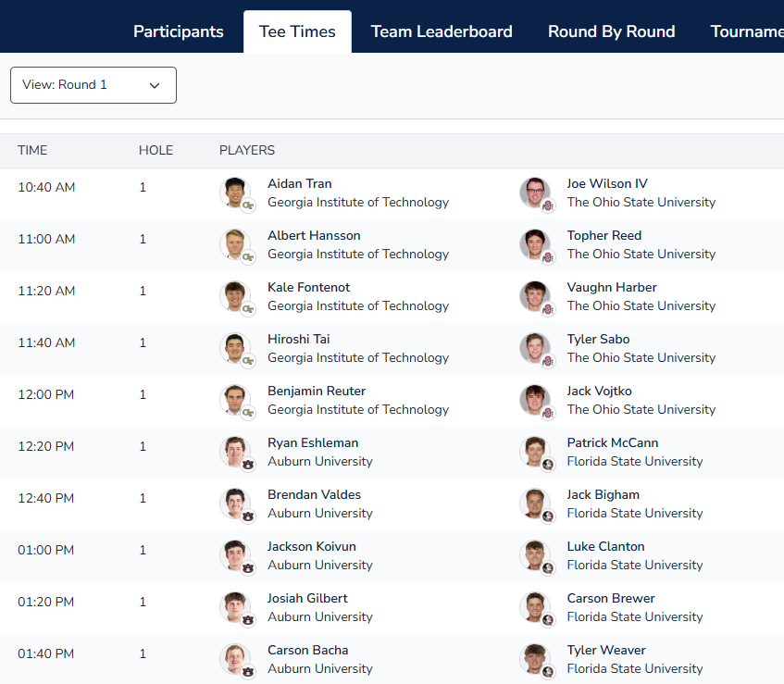The image size is (784, 684).
Task: Open Ryan Eshleman's name link
Action: coord(313,443)
